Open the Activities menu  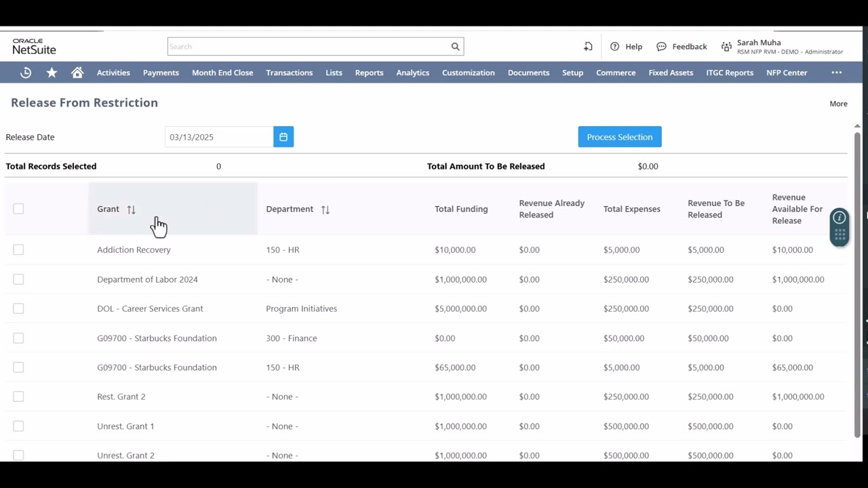point(113,73)
